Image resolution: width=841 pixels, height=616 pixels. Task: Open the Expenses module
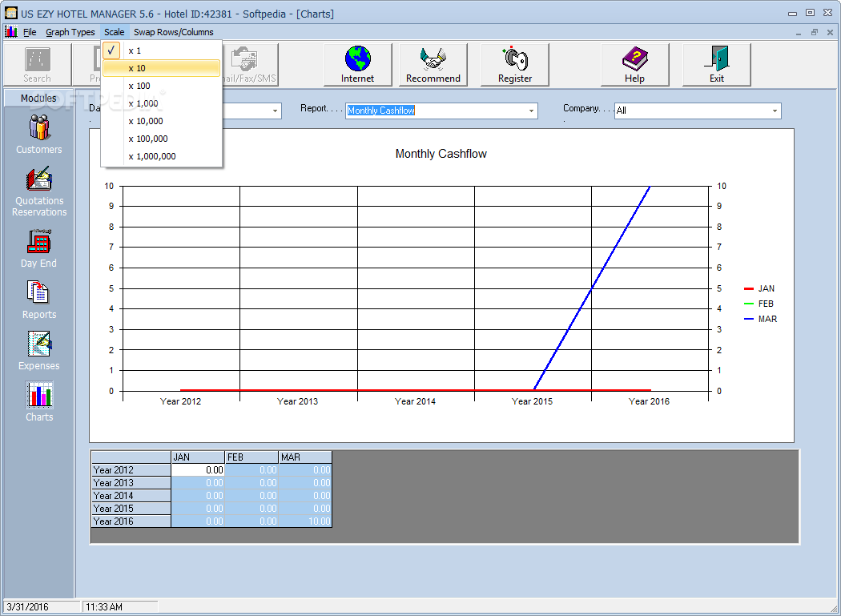click(38, 351)
